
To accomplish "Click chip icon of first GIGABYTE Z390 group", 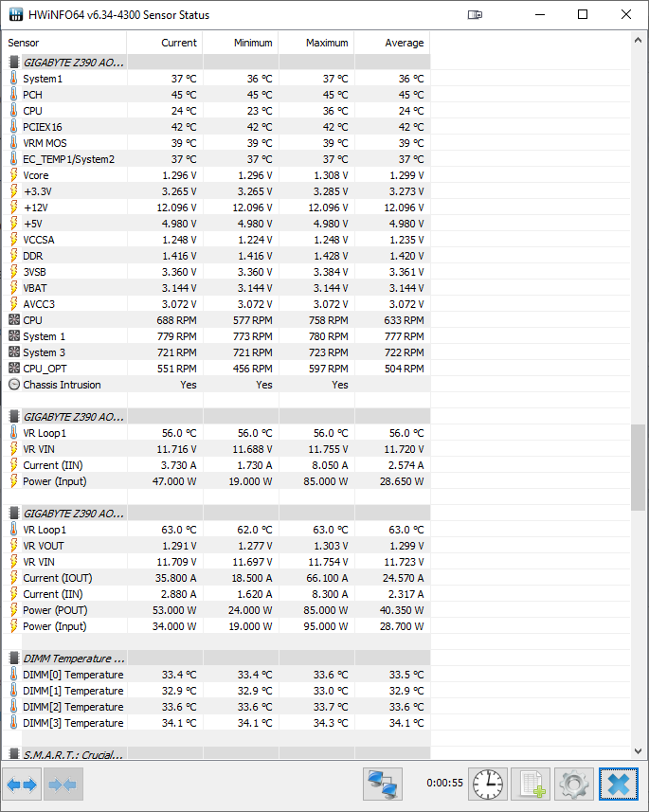I will pyautogui.click(x=14, y=63).
